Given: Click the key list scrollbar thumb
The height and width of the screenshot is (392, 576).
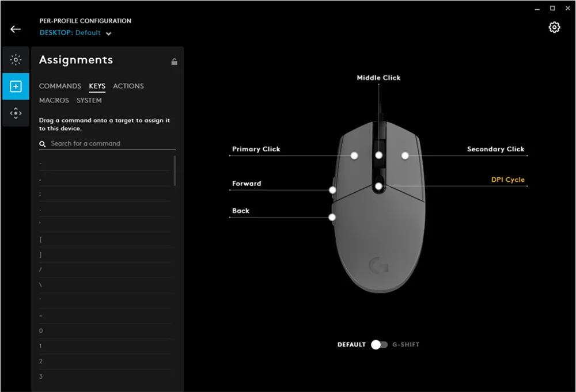Looking at the screenshot, I should [175, 171].
